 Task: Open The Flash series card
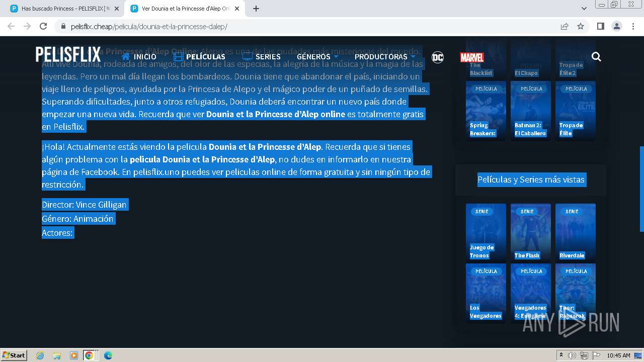[x=531, y=232]
